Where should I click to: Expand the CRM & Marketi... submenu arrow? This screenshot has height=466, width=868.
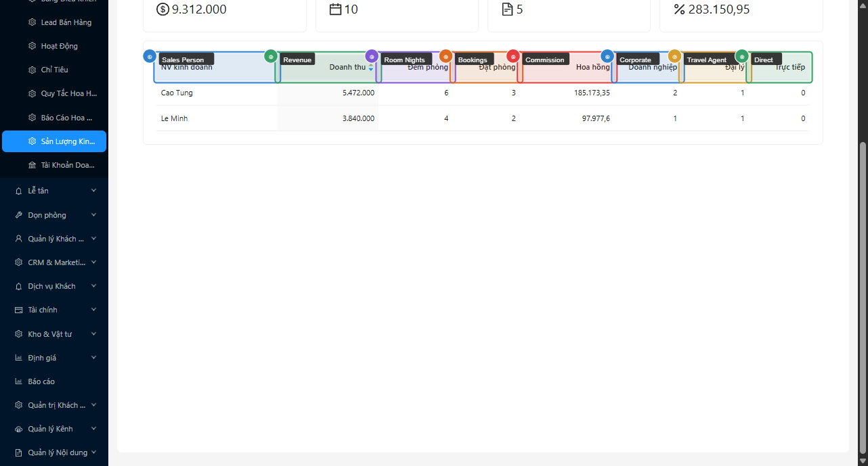[93, 262]
